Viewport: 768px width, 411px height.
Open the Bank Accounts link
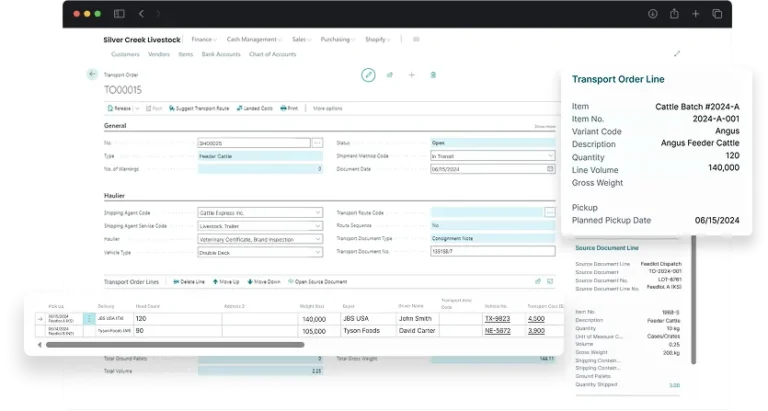(221, 54)
